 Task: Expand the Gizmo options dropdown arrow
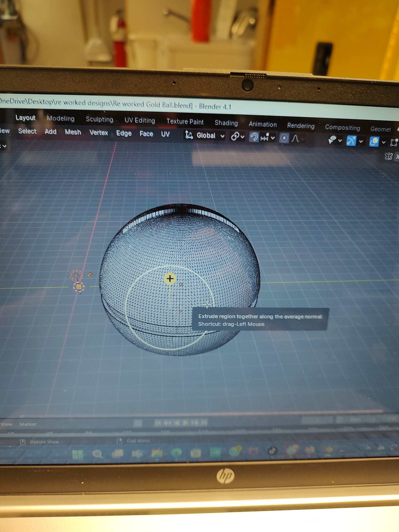point(361,141)
